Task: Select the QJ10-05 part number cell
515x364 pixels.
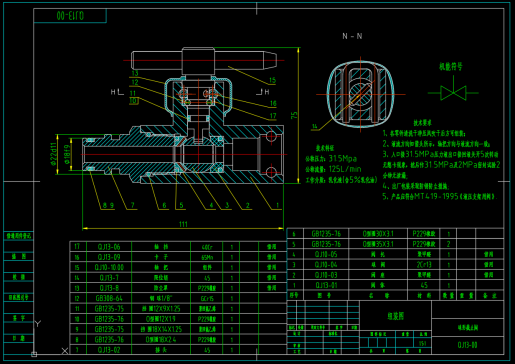Action: pos(326,254)
